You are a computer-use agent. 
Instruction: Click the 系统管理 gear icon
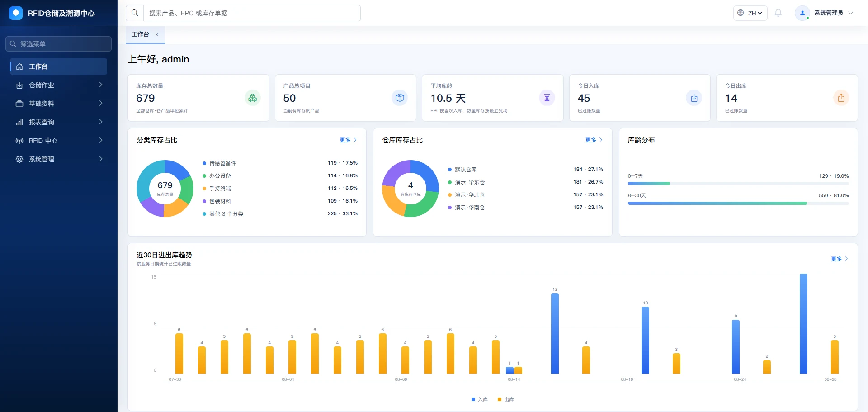19,159
